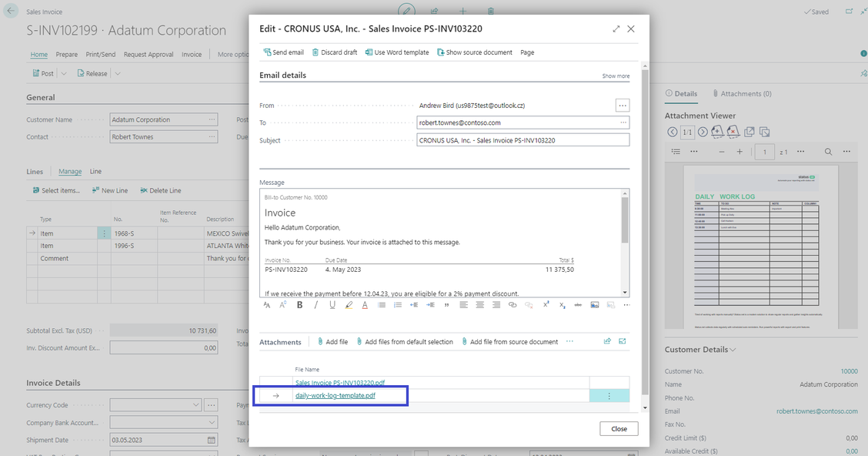Toggle italic formatting in message editor
Image resolution: width=868 pixels, height=456 pixels.
click(315, 305)
